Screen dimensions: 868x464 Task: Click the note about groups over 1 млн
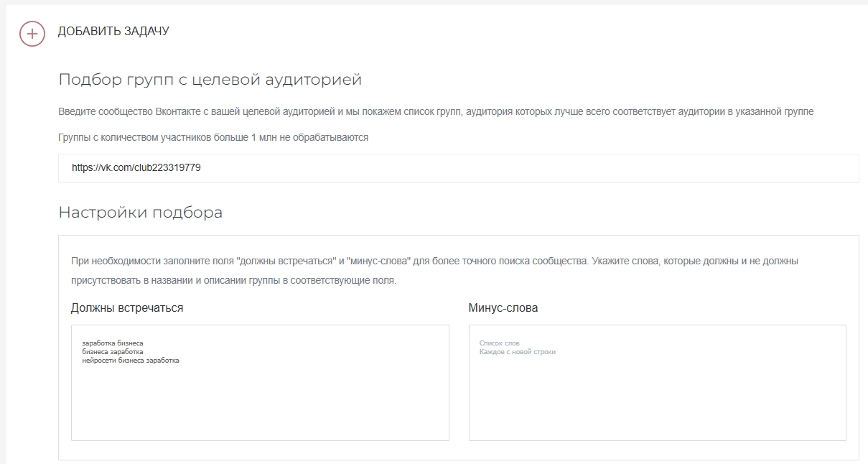(213, 137)
